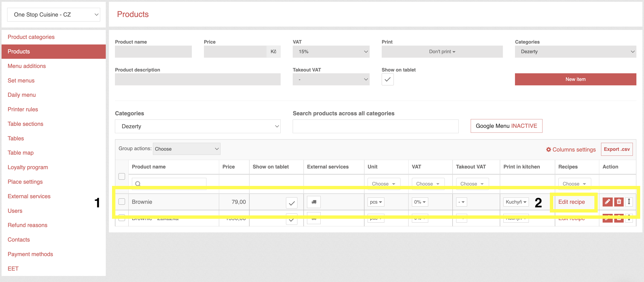Open the VAT 15% dropdown
644x282 pixels.
331,51
